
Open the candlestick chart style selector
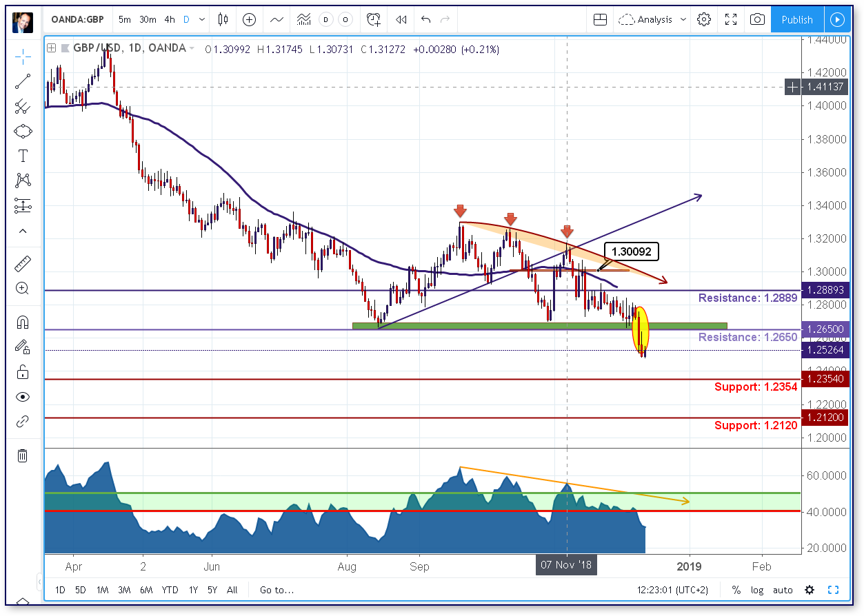(223, 19)
